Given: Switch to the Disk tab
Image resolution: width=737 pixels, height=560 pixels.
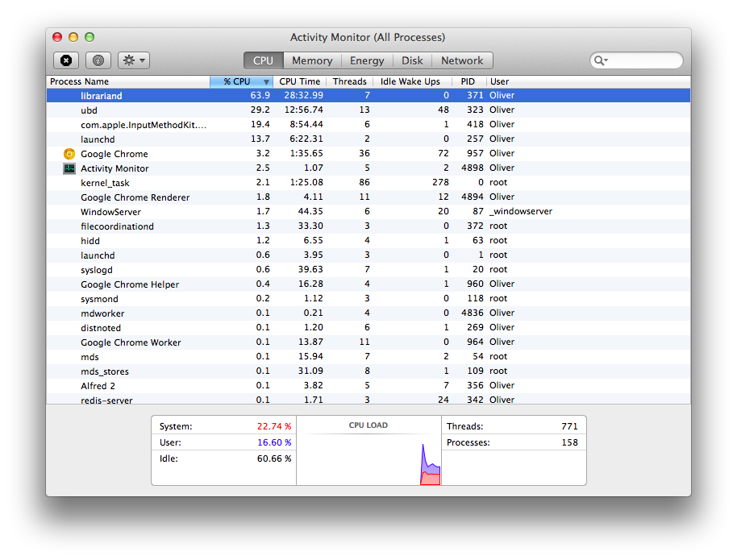Looking at the screenshot, I should tap(412, 60).
